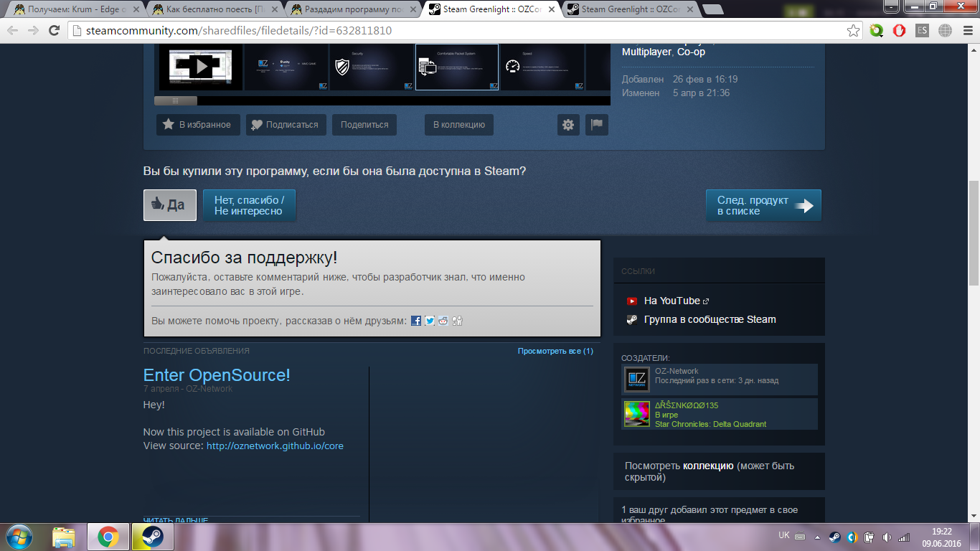Click the globe extension icon

(945, 31)
